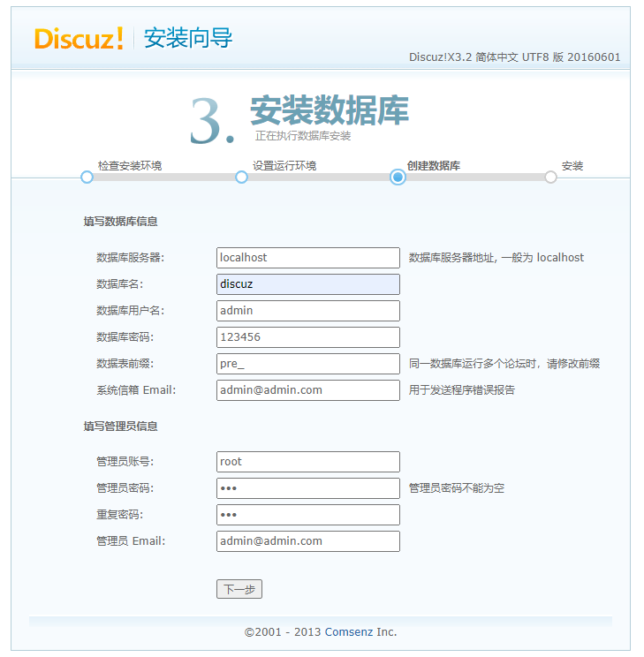
Task: Focus the 管理员 Email input field
Action: click(x=308, y=541)
